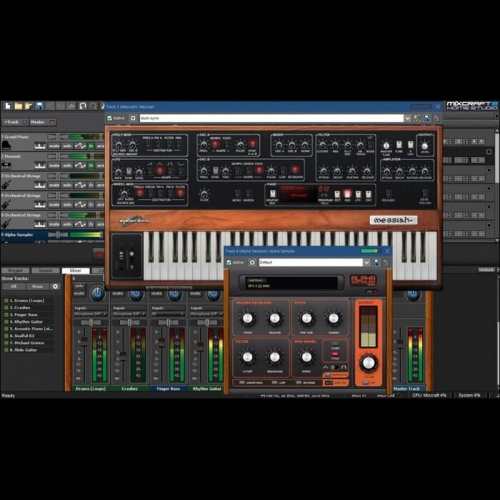Open Alpha Sampler plugin settings gear icon

pyautogui.click(x=252, y=262)
